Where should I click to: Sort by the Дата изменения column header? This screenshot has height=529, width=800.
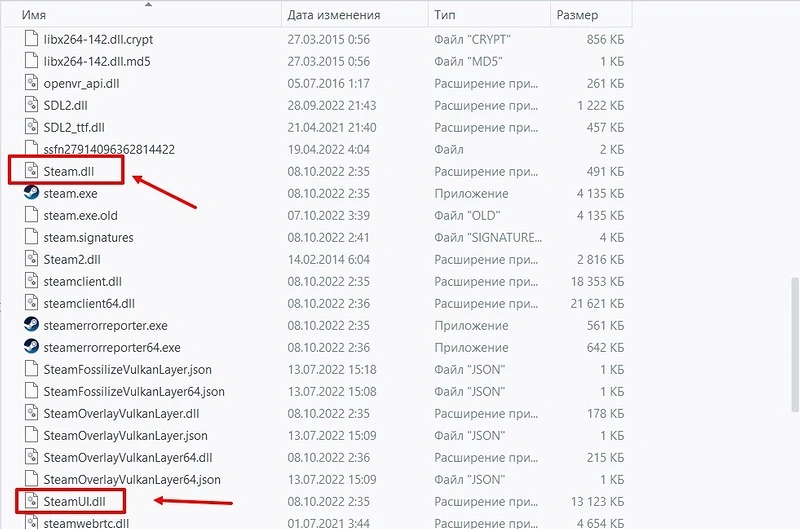355,15
